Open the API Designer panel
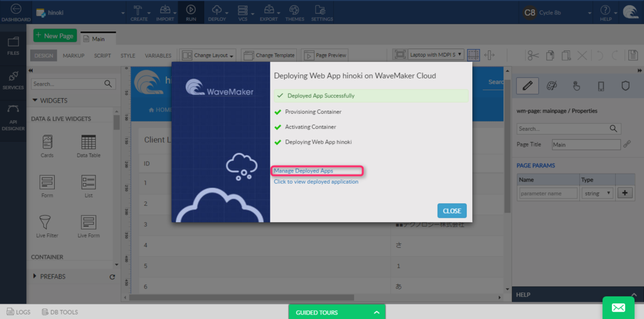The height and width of the screenshot is (319, 644). tap(13, 118)
